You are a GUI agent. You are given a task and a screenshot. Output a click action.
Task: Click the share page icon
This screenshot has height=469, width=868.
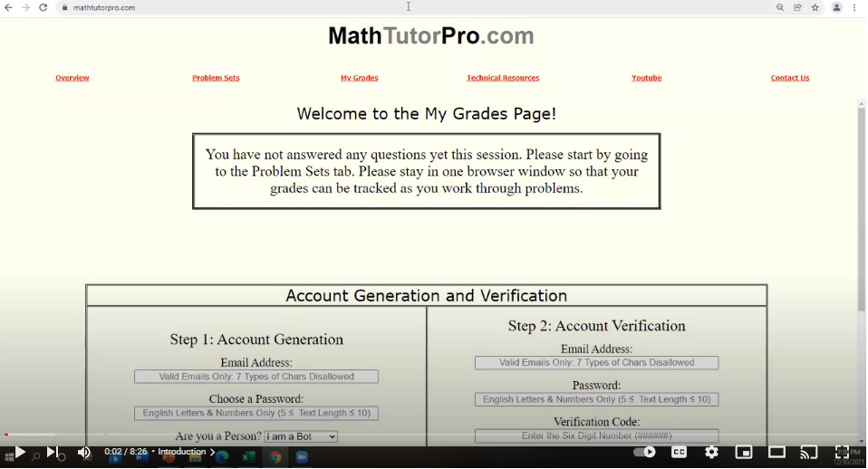coord(797,8)
